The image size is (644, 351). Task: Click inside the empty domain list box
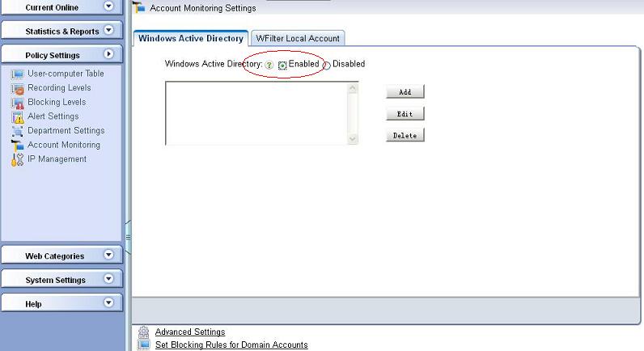[x=256, y=113]
